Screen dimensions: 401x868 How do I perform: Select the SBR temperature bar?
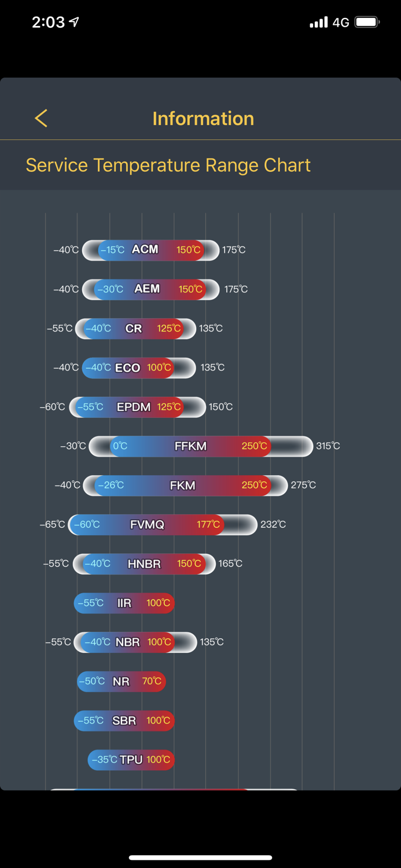tap(124, 720)
